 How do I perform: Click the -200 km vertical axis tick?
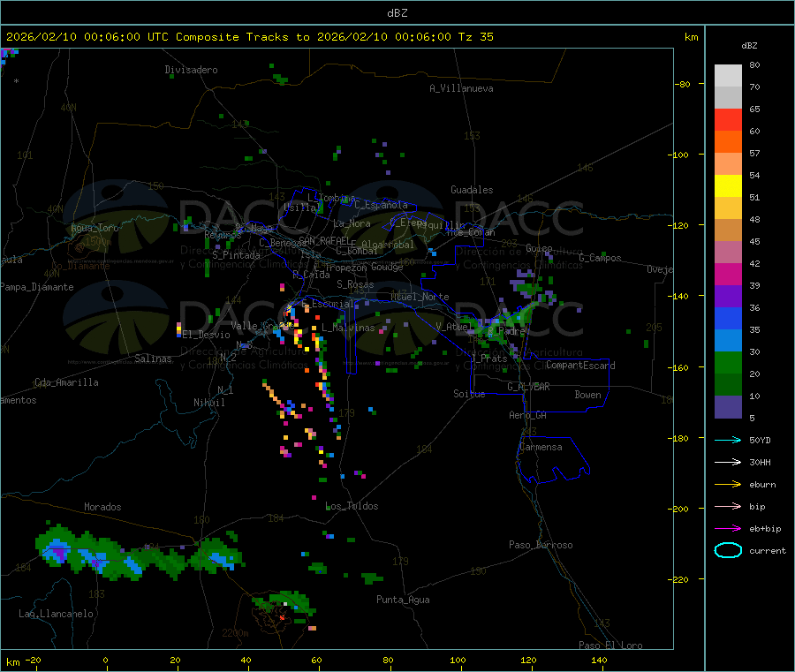coord(679,509)
